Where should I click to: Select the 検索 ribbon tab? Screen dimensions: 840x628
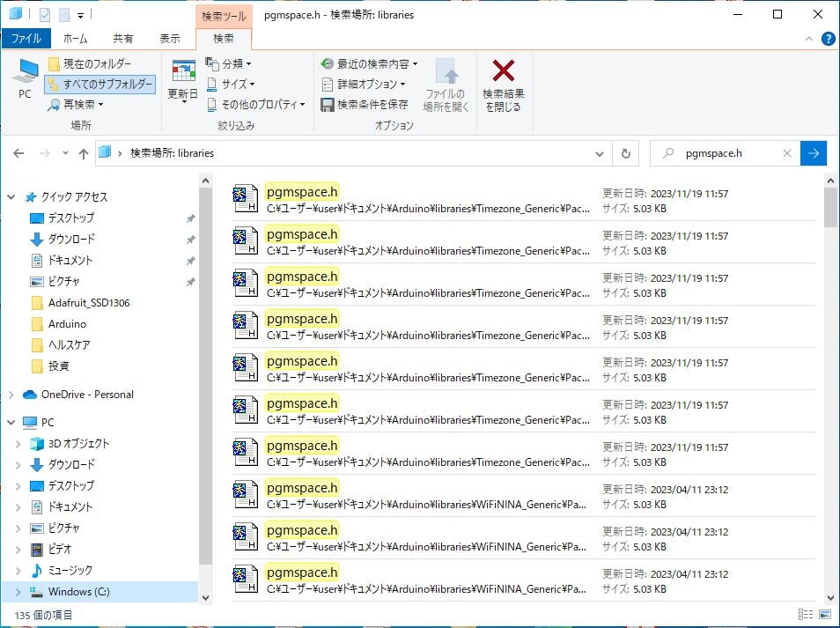click(x=224, y=38)
